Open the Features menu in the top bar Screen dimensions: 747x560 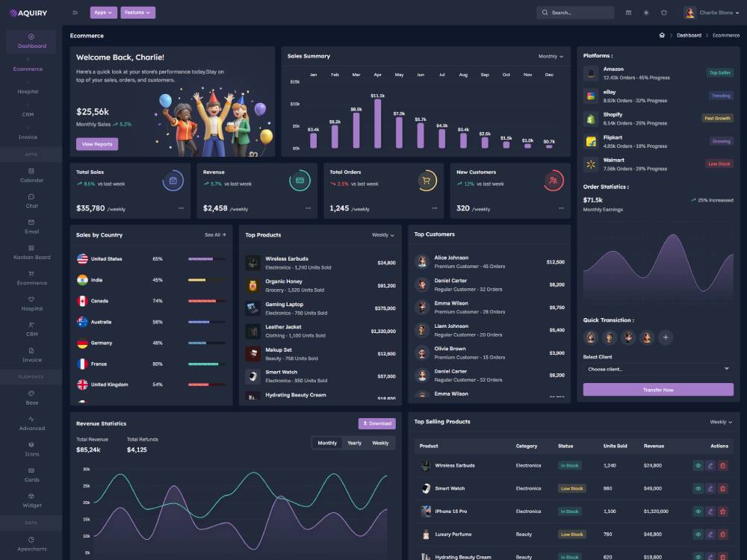(137, 13)
